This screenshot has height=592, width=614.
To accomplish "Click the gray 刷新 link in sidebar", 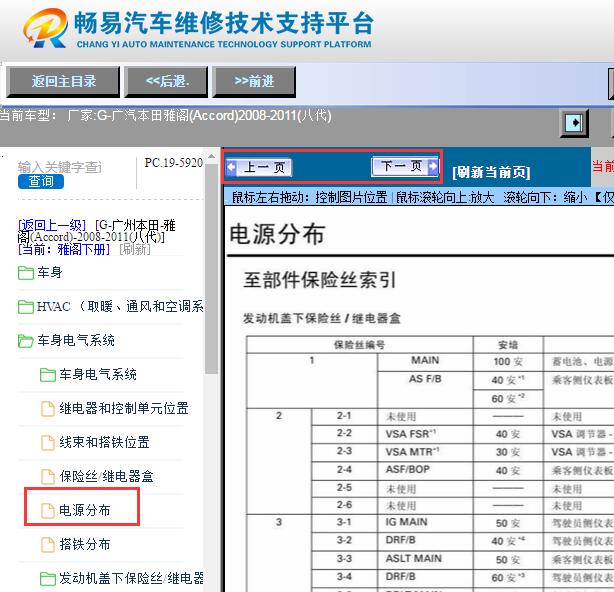I will click(135, 249).
